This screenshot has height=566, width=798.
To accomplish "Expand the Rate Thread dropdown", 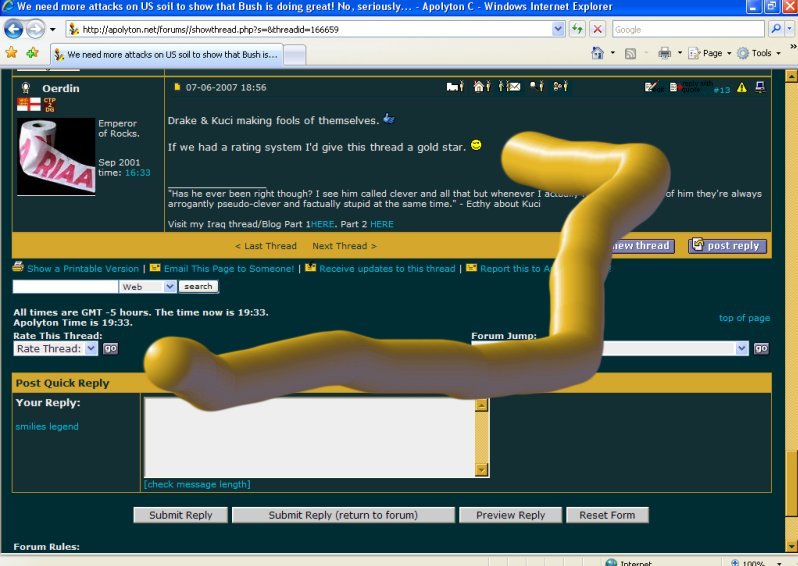I will (91, 349).
